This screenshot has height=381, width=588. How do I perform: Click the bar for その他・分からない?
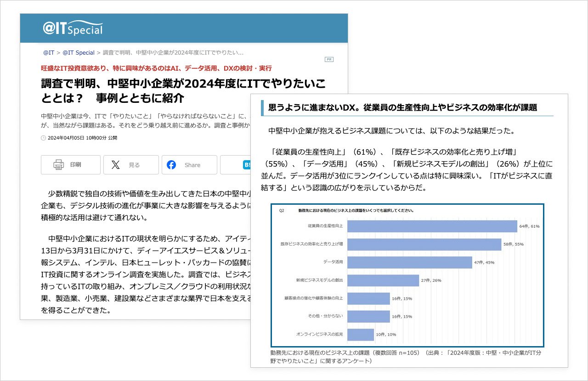coord(369,316)
